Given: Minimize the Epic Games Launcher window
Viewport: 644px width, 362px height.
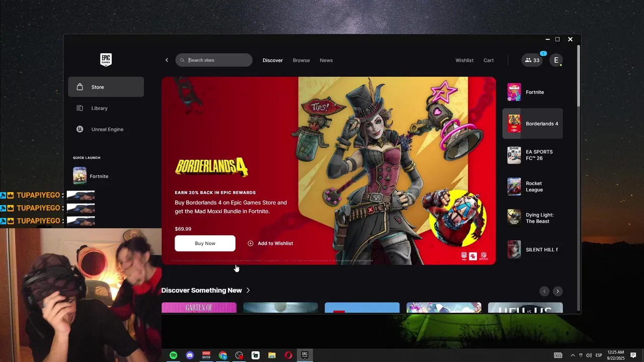Looking at the screenshot, I should pyautogui.click(x=547, y=39).
